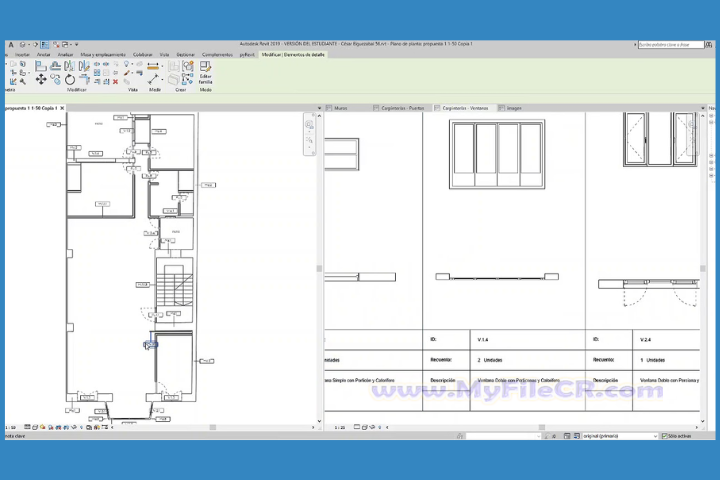Select Mirror Pick Axis tool
Screen dimensions: 720x480
click(x=69, y=66)
